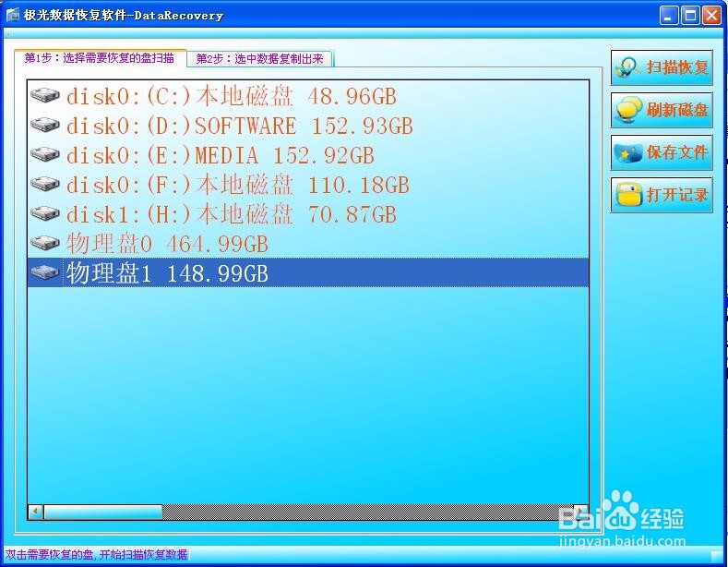
Task: Close the DataRecovery window
Action: [711, 16]
